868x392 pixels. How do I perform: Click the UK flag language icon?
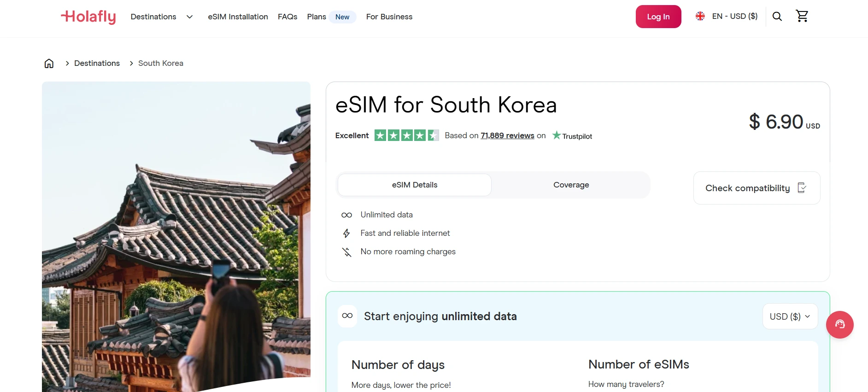(x=700, y=16)
